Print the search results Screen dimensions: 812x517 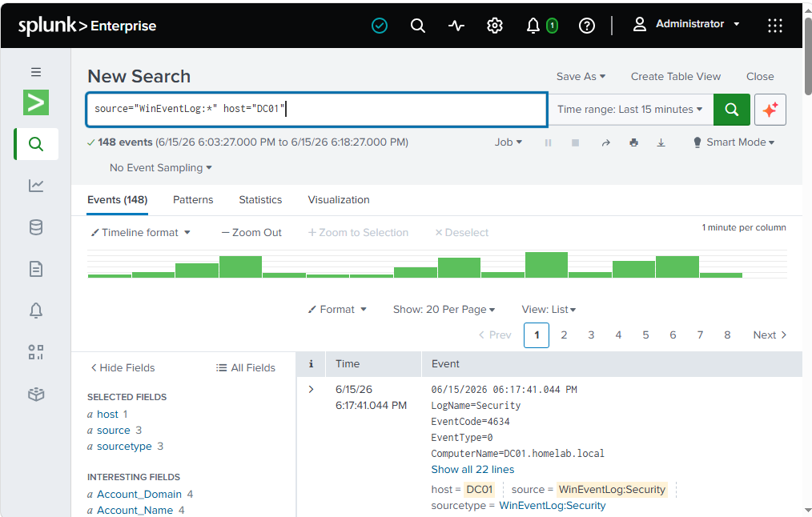pyautogui.click(x=633, y=142)
